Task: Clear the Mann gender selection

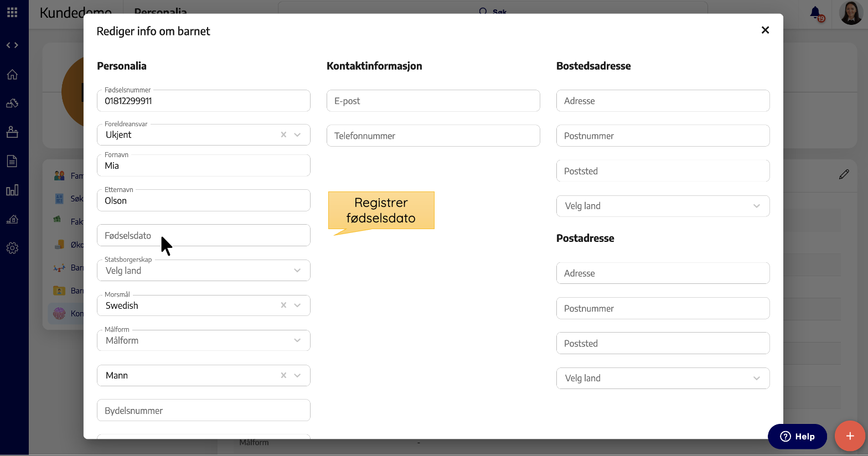Action: pos(283,375)
